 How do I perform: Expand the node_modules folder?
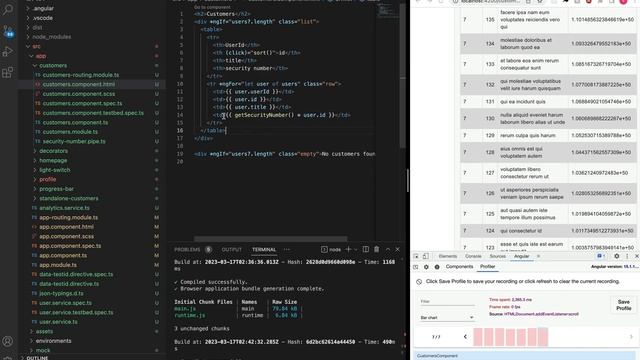51,37
